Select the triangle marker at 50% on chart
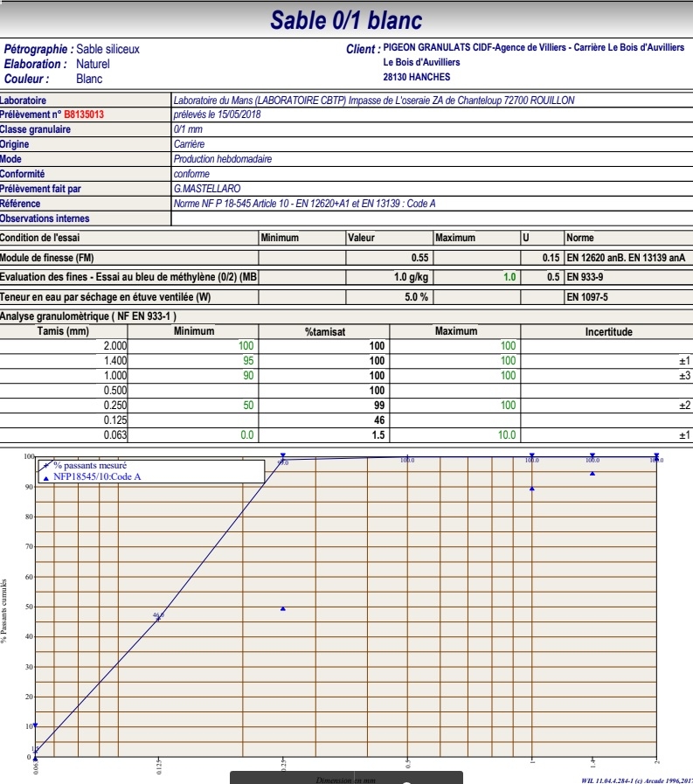This screenshot has width=693, height=784. pyautogui.click(x=283, y=608)
